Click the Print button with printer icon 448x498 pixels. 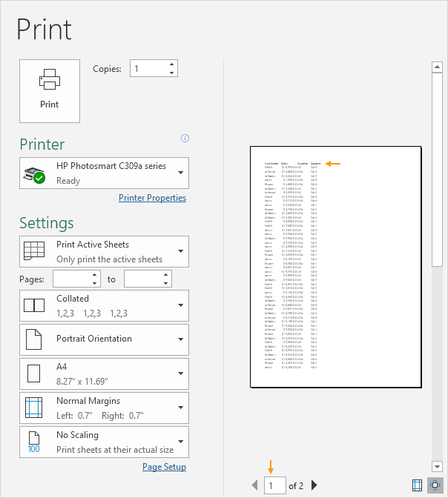tap(50, 90)
